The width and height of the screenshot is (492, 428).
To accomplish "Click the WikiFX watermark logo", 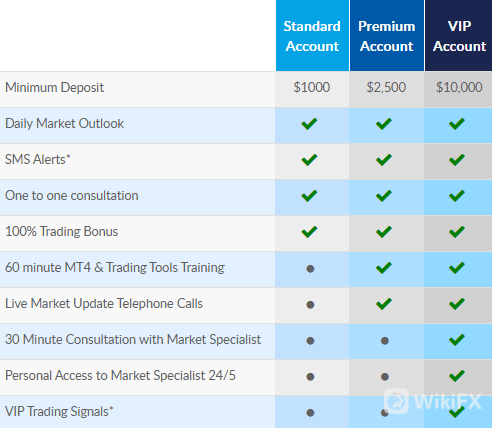I will (x=433, y=401).
